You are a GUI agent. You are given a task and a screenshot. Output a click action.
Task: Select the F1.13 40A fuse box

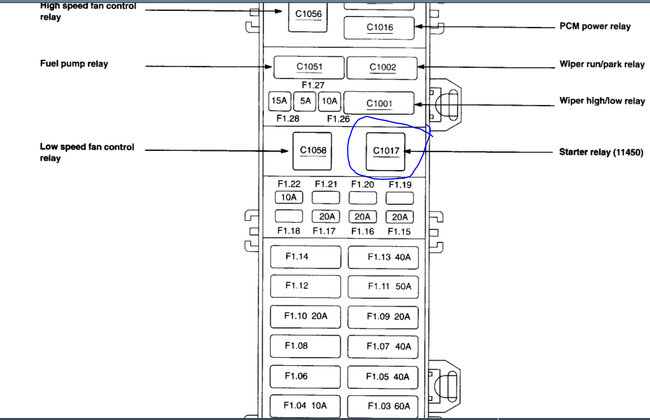coord(383,257)
